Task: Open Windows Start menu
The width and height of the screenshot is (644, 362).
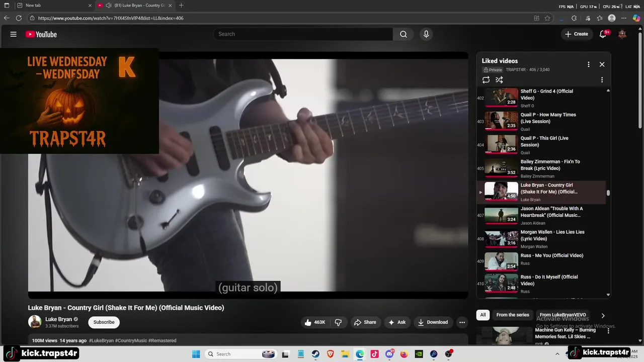Action: pyautogui.click(x=196, y=354)
